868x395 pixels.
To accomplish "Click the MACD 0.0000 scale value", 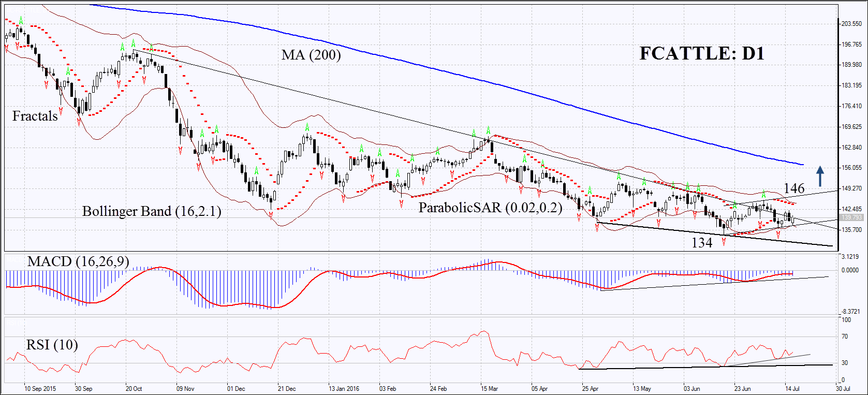I will point(850,270).
